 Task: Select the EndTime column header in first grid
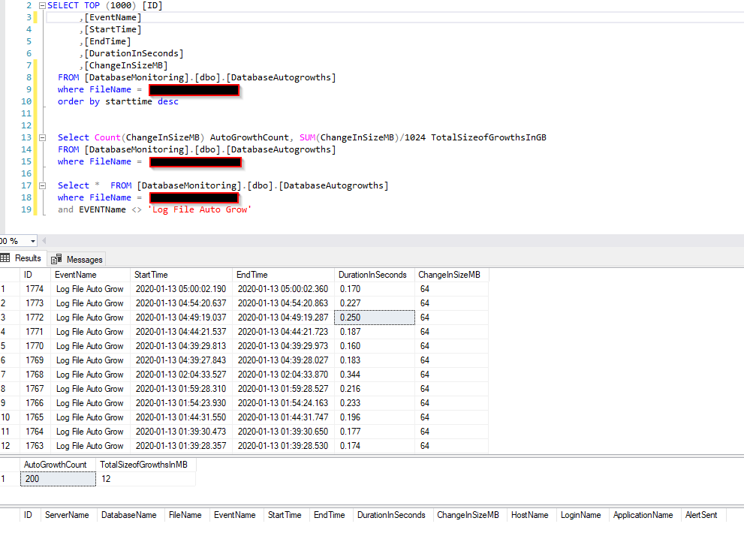pos(283,275)
